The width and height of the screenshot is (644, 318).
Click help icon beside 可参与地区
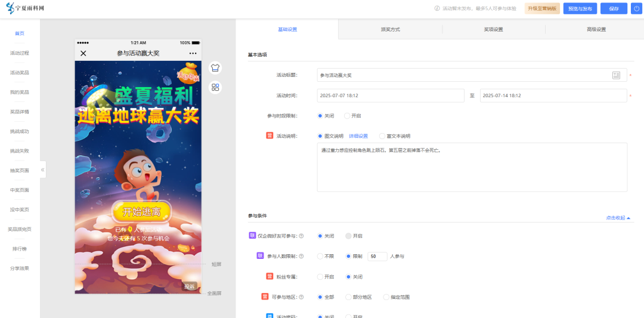[x=302, y=297]
